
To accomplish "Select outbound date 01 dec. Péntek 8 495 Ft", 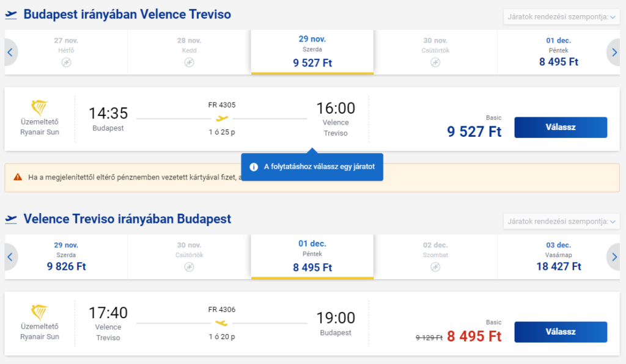I will click(559, 53).
